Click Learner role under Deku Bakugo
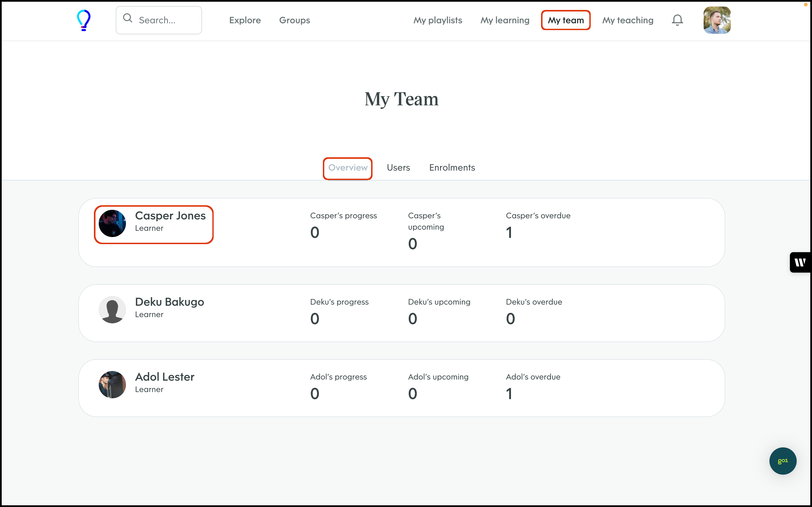This screenshot has width=812, height=507. point(149,315)
